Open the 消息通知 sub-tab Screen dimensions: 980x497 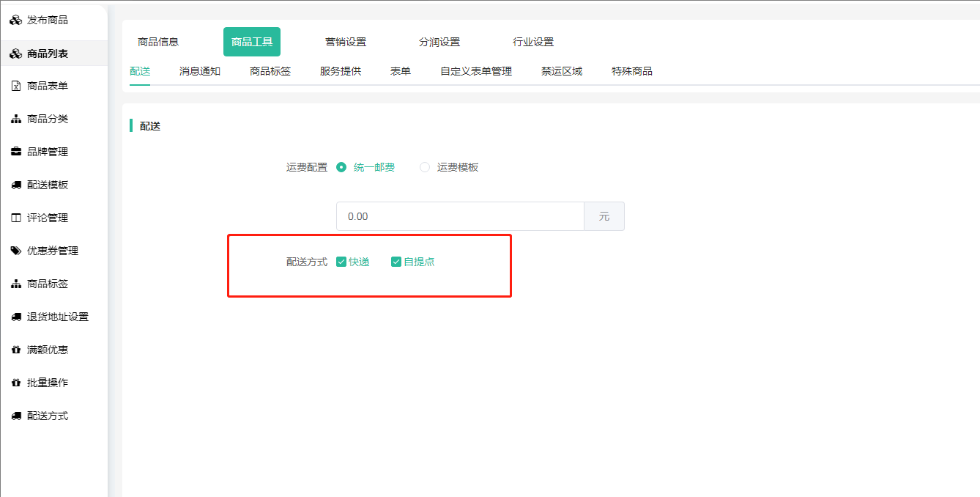pyautogui.click(x=200, y=71)
